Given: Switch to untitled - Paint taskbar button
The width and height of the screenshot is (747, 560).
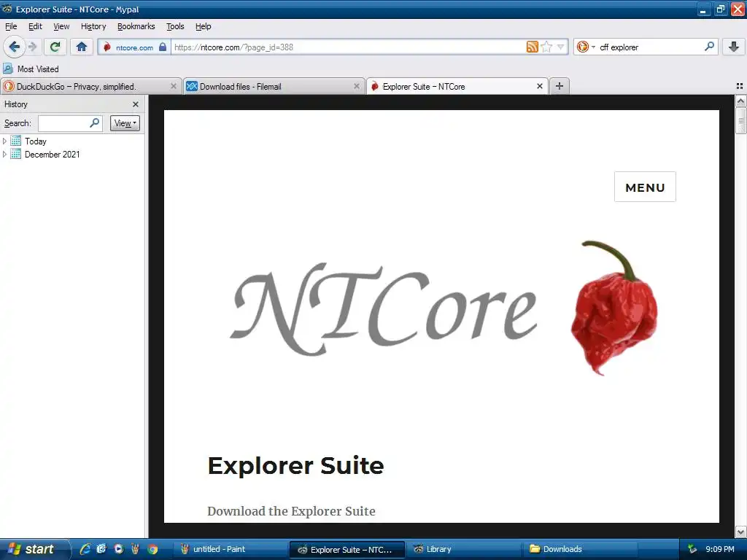Looking at the screenshot, I should click(x=230, y=549).
